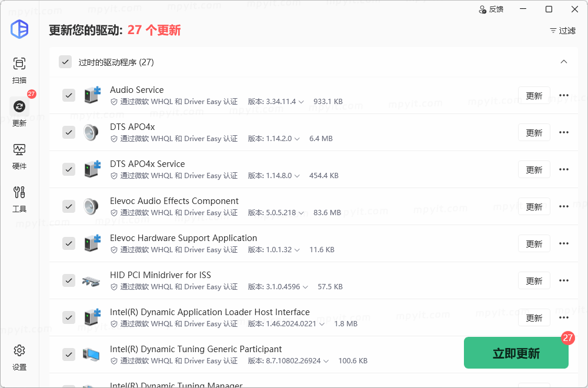The image size is (588, 388).
Task: Click 更新 button for DTS APO4x Service
Action: tap(534, 169)
